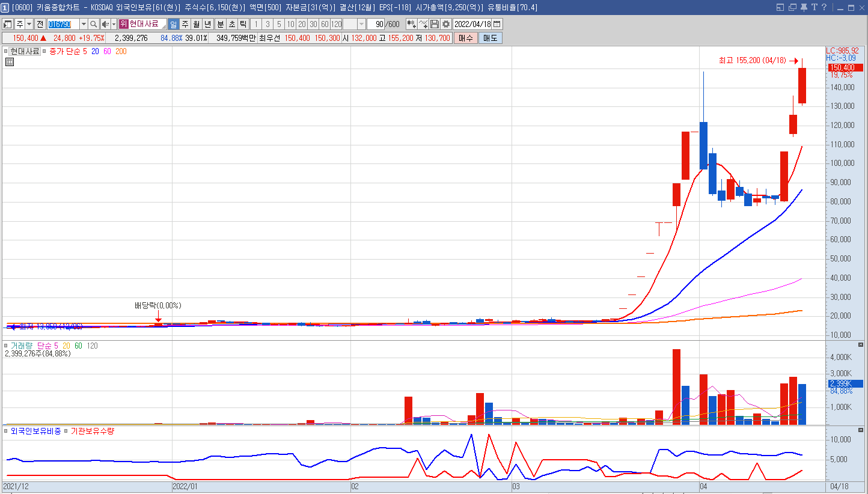Click the LC:985.92 label
This screenshot has height=494, width=868.
coord(842,50)
